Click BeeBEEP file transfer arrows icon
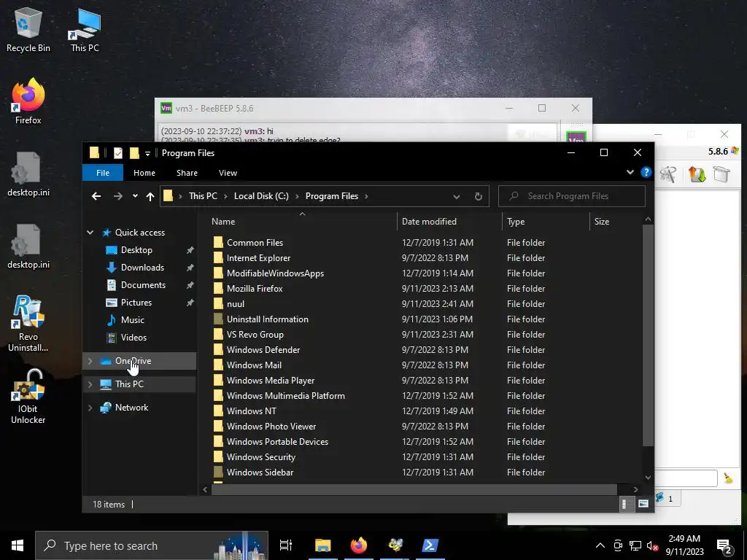Viewport: 747px width, 560px height. (x=697, y=174)
